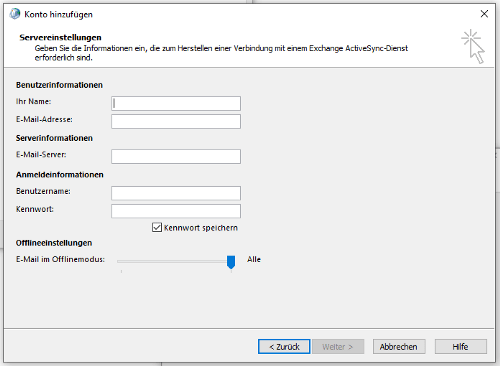
Task: Select the E-Mail-Server input field
Action: (176, 156)
